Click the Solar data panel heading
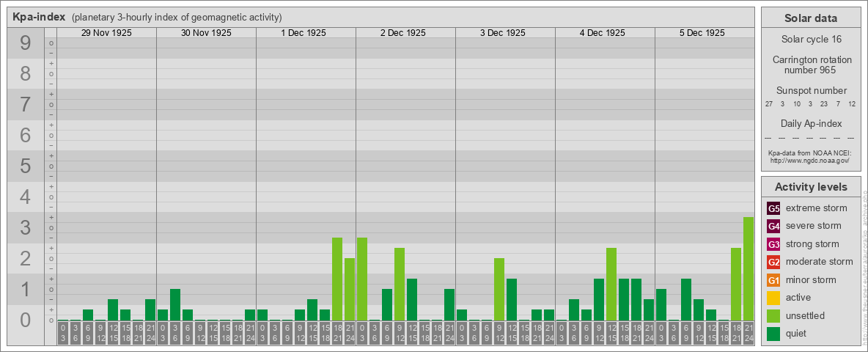 pyautogui.click(x=810, y=18)
